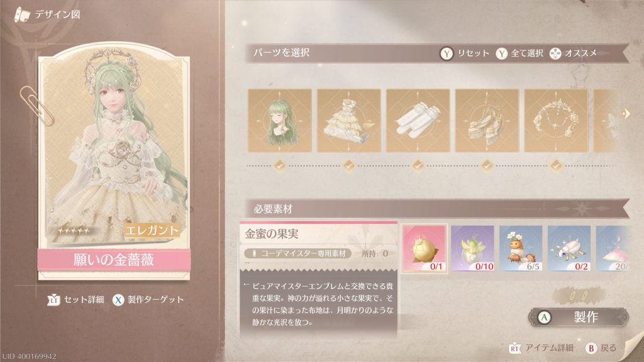Set 製作ターゲット crafting target
Image resolution: width=644 pixels, height=362 pixels.
pos(148,300)
